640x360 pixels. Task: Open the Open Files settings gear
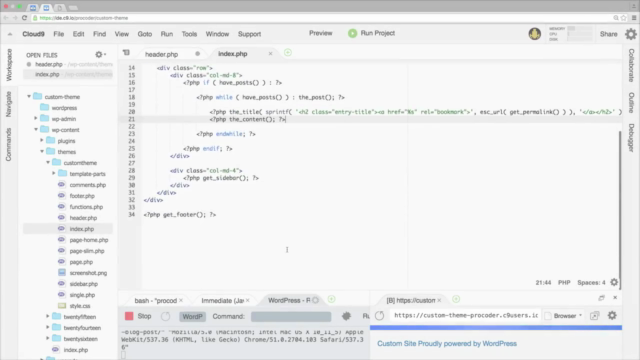pos(100,54)
